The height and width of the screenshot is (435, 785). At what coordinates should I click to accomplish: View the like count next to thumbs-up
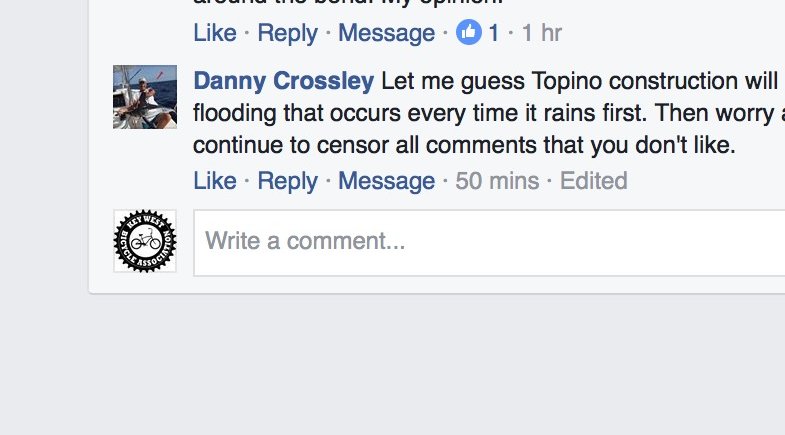[494, 33]
